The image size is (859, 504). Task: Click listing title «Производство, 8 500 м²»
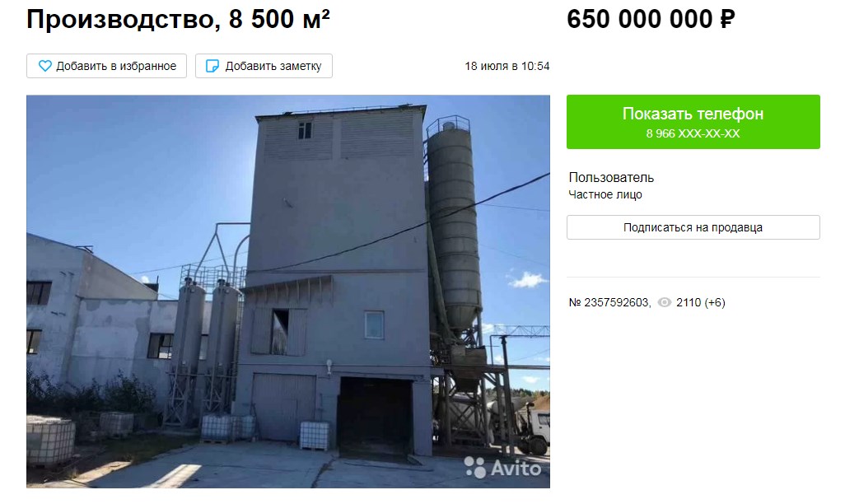coord(178,19)
